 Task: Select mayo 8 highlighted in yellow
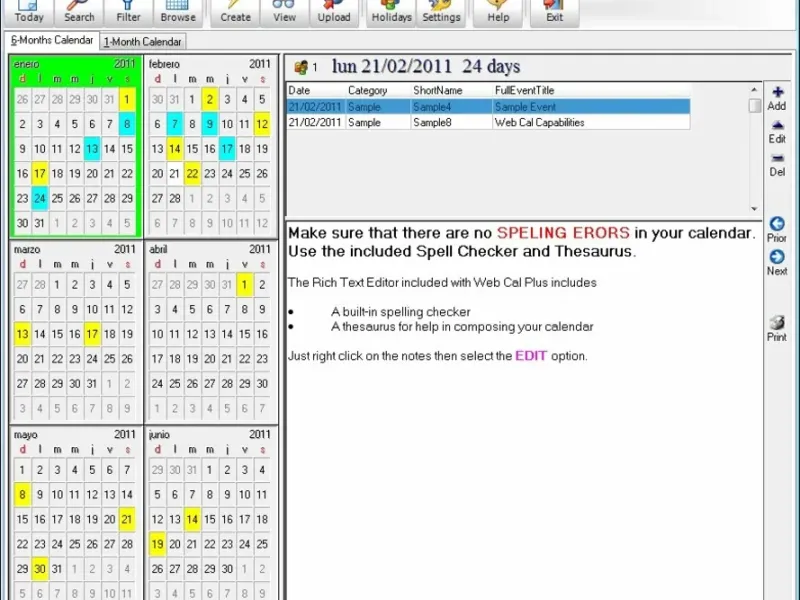pos(22,494)
